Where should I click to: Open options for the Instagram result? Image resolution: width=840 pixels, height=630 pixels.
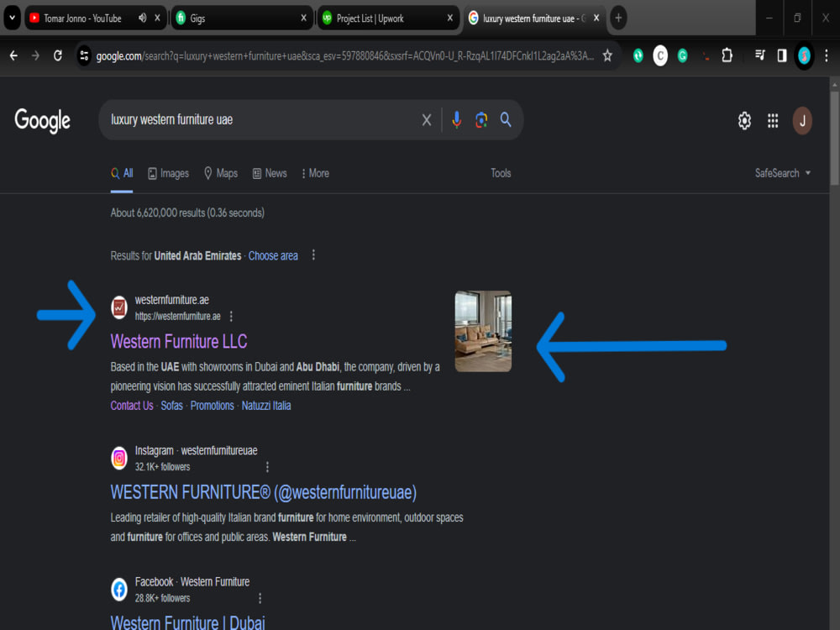point(267,467)
